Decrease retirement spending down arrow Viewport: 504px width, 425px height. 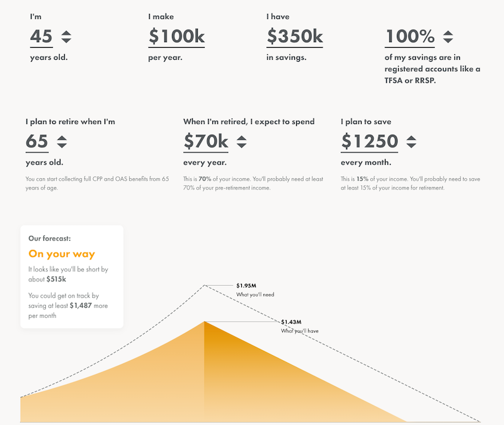(241, 145)
